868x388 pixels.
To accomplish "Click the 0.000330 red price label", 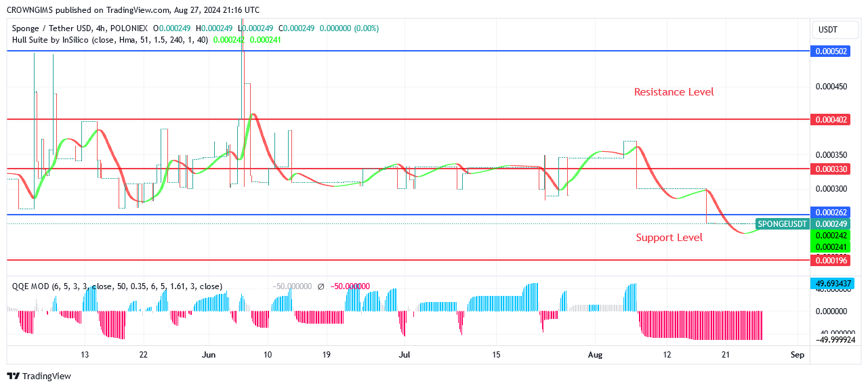I will 831,169.
